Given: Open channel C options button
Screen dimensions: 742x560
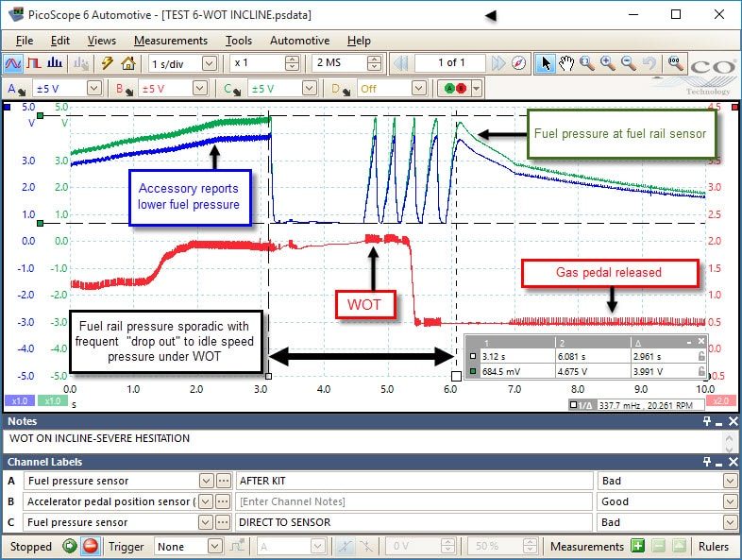Looking at the screenshot, I should coord(232,89).
